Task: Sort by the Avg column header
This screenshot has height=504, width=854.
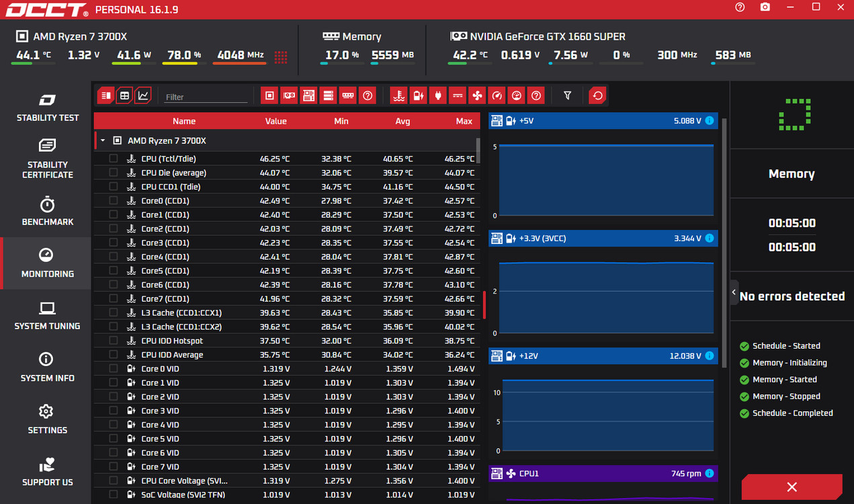Action: click(x=403, y=121)
